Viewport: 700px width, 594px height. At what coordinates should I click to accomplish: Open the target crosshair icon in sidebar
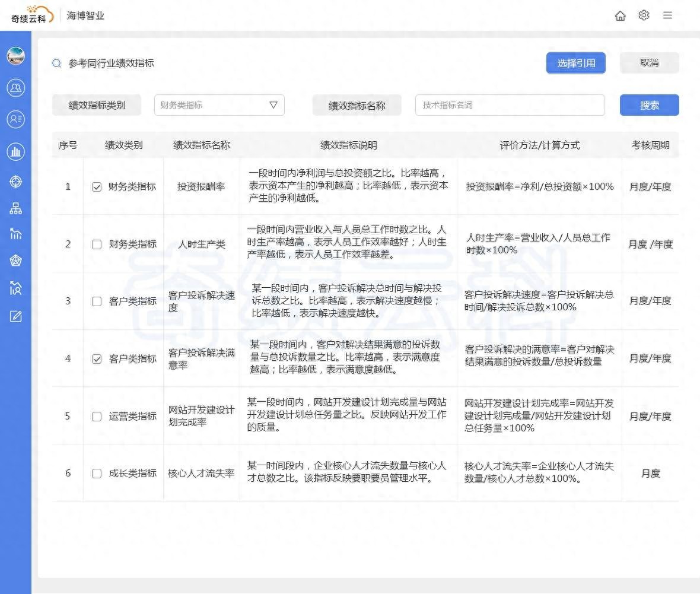pos(15,182)
